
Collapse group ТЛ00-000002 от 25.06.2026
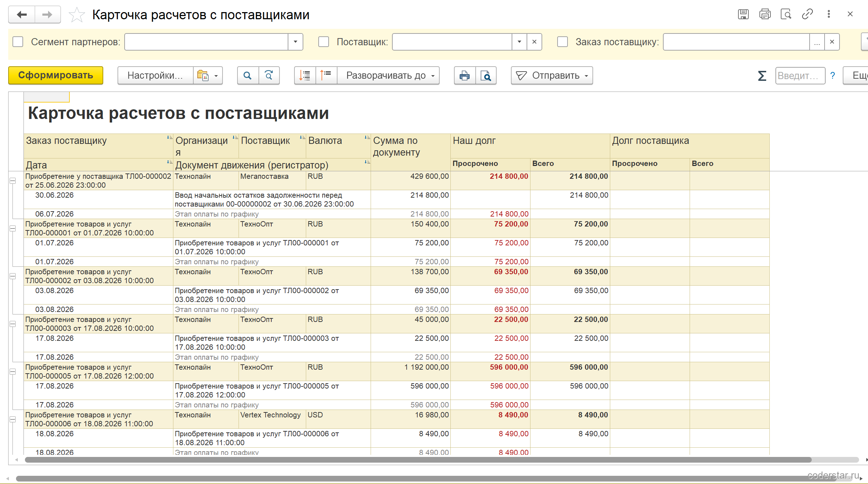click(13, 181)
